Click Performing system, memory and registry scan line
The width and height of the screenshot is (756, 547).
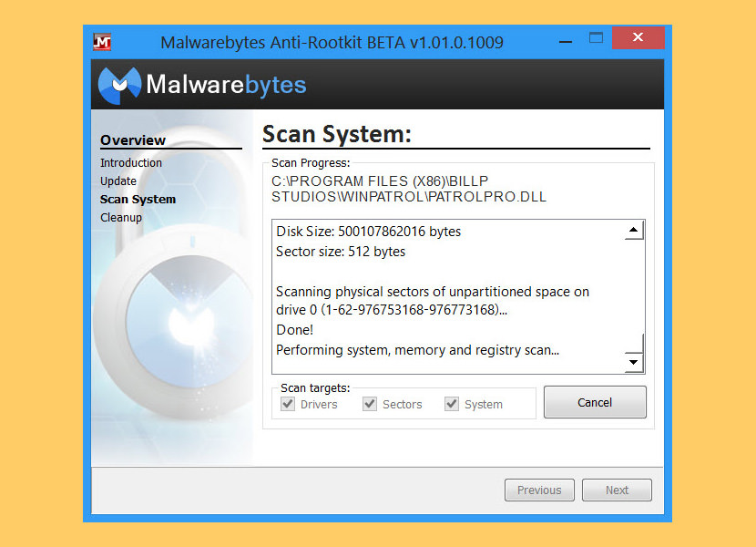417,350
